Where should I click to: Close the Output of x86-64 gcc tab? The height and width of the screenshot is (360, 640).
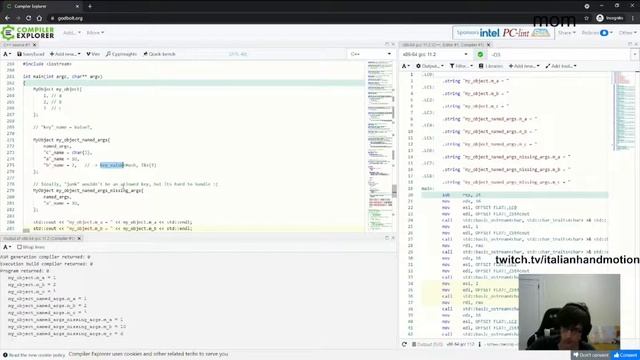(x=79, y=238)
